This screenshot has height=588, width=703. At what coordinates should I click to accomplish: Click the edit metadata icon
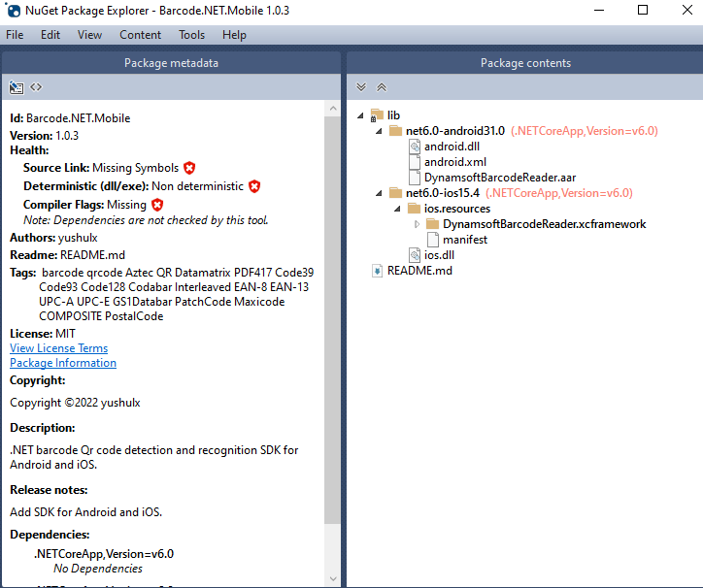tap(17, 87)
